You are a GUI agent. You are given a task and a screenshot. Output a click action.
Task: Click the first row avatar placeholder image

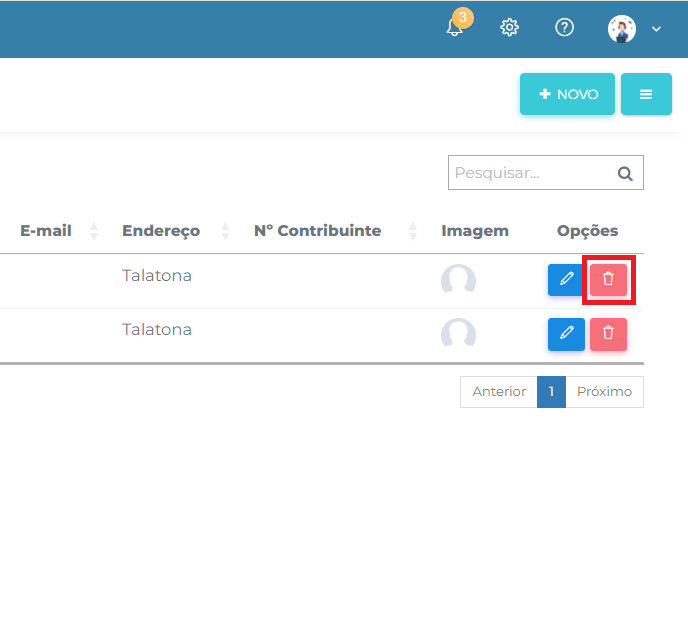click(458, 279)
